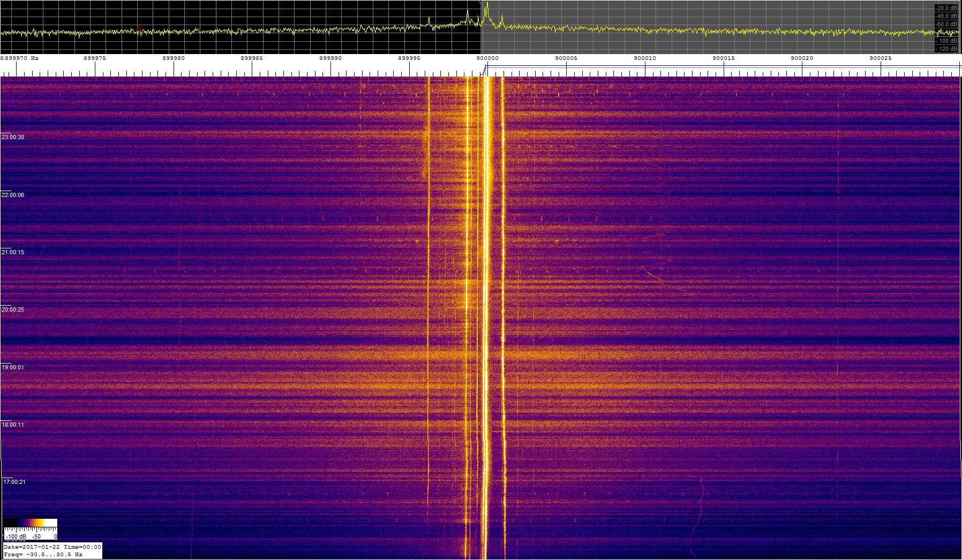Select the 18:00:11 time marker
962x560 pixels.
pos(13,425)
